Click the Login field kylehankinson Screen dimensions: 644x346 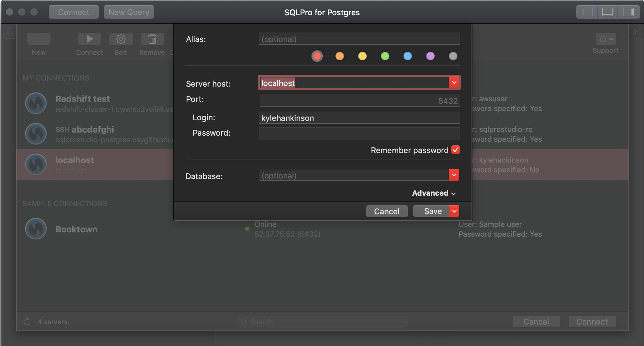click(x=359, y=118)
